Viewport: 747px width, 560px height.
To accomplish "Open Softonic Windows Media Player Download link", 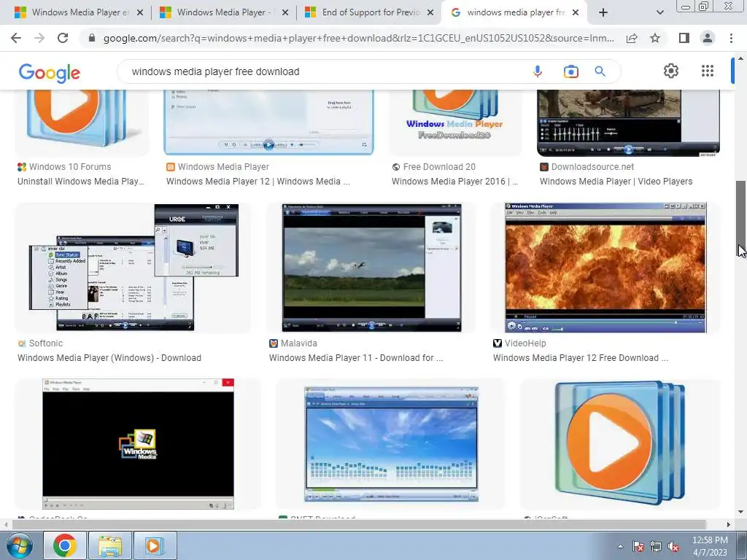I will (x=109, y=357).
